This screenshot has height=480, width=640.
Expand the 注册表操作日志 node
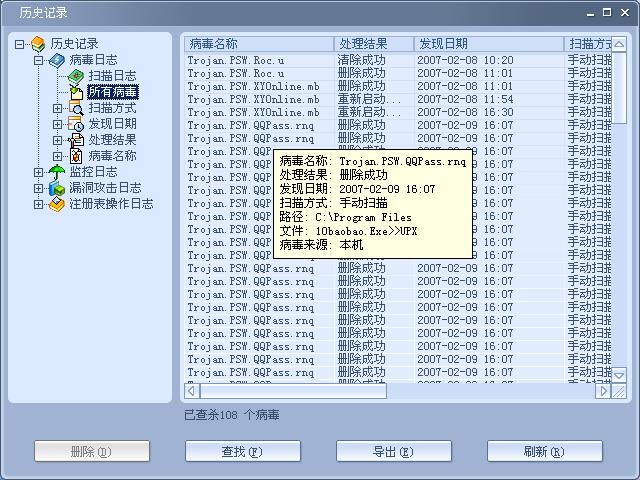point(38,204)
